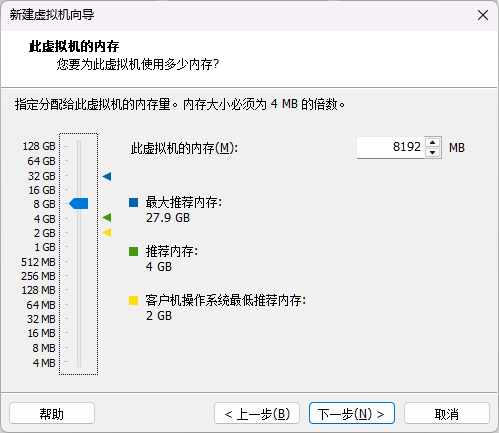Increase memory with the spinner up arrow
Screen dimensions: 499x433
(x=433, y=142)
